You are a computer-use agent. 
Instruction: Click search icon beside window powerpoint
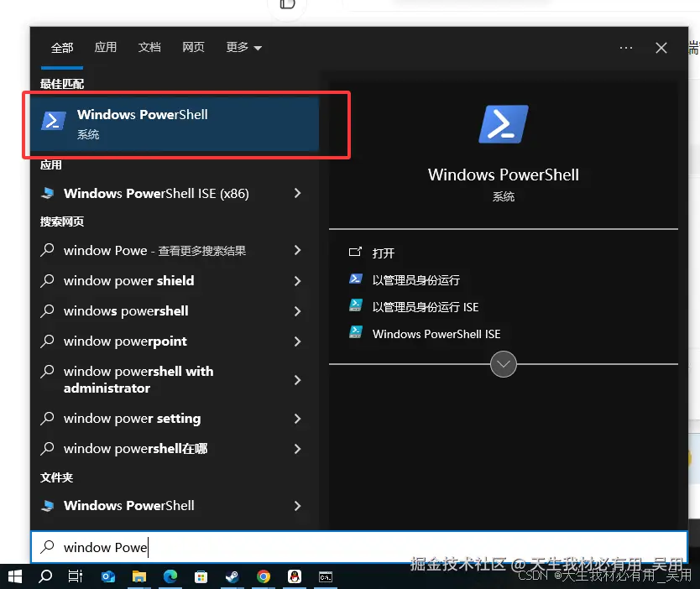pos(47,341)
